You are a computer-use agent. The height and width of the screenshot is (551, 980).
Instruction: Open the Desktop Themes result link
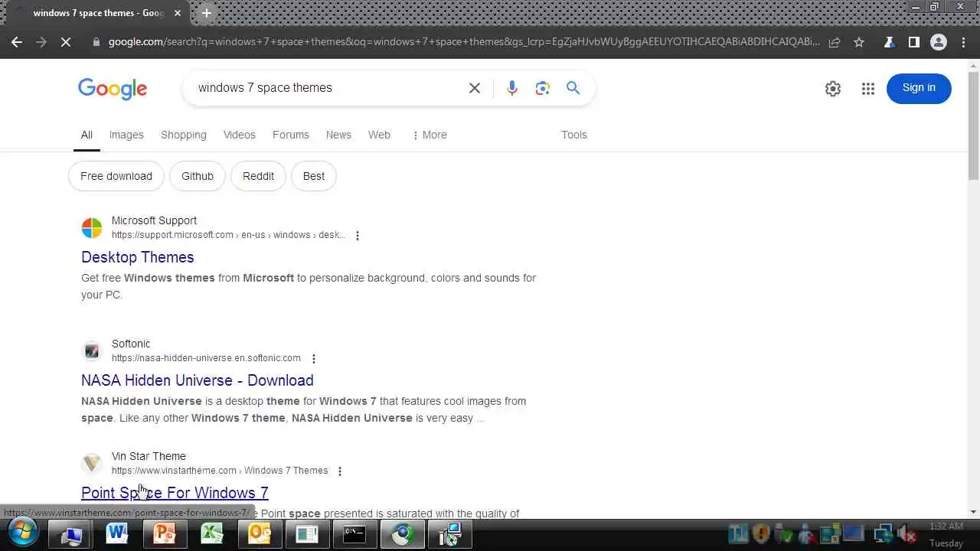click(x=138, y=257)
